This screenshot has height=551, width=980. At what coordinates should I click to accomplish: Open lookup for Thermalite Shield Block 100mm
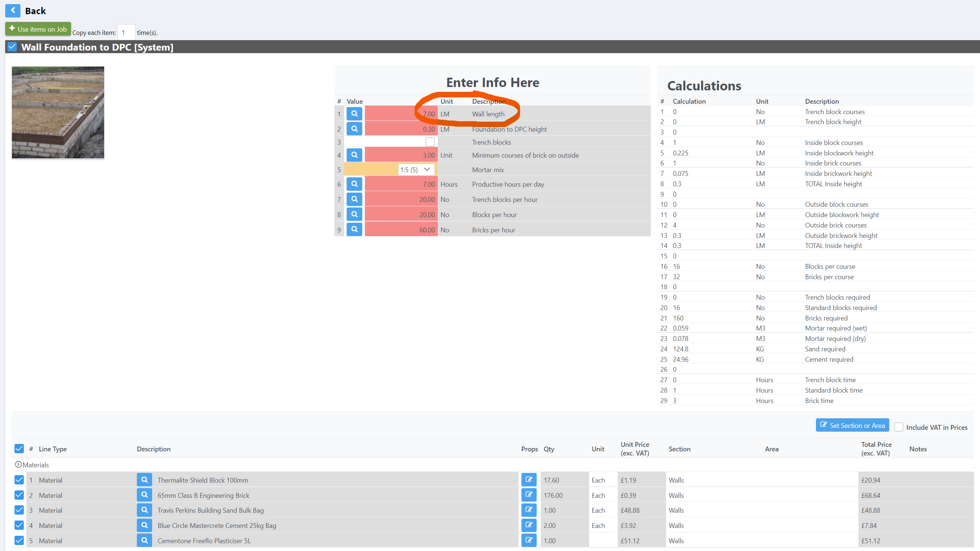point(144,480)
